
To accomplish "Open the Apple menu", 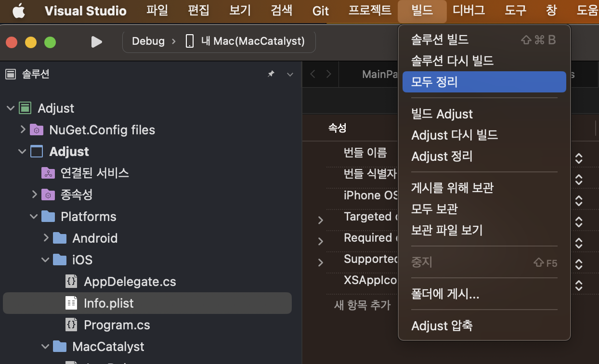I will pyautogui.click(x=19, y=11).
